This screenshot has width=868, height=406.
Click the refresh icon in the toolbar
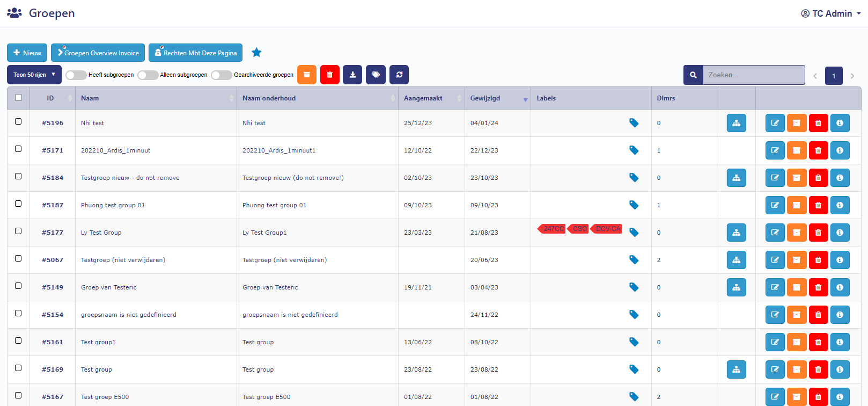tap(399, 75)
